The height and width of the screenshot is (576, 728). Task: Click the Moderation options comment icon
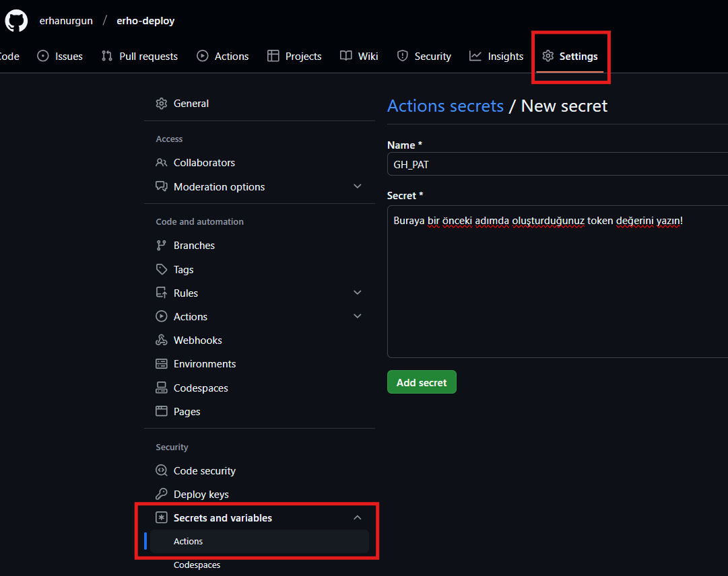(x=161, y=186)
